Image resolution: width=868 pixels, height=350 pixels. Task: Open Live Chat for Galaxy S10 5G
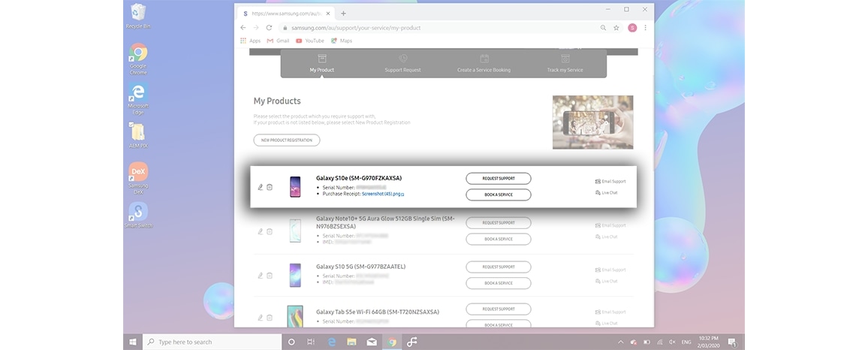pyautogui.click(x=606, y=282)
